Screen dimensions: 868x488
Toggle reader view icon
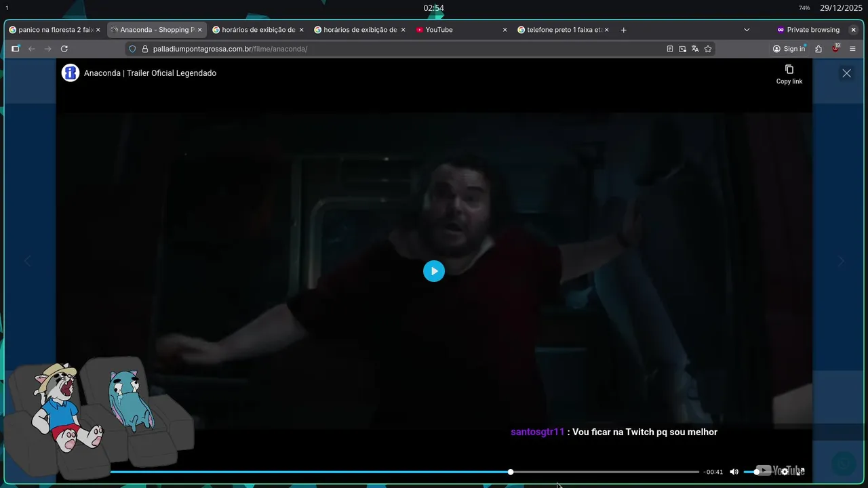(670, 49)
